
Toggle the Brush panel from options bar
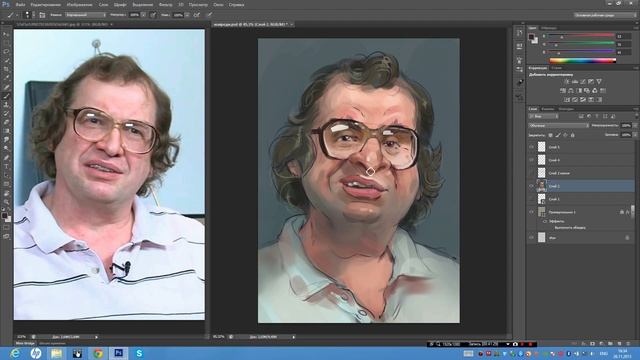click(42, 15)
